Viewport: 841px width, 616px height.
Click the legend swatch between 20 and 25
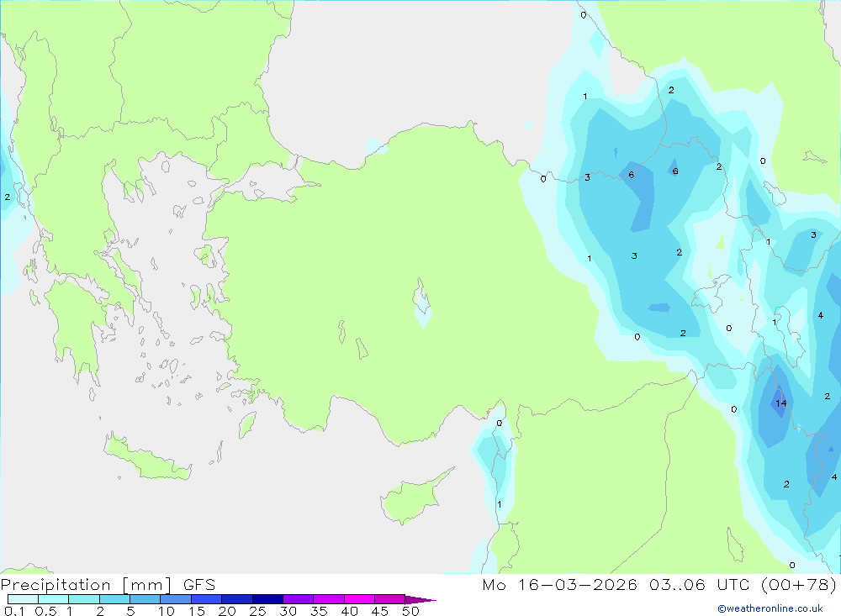point(237,599)
